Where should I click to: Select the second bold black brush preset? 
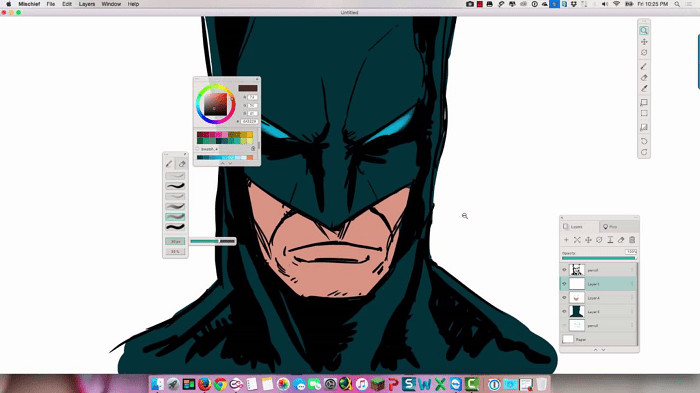tap(175, 186)
